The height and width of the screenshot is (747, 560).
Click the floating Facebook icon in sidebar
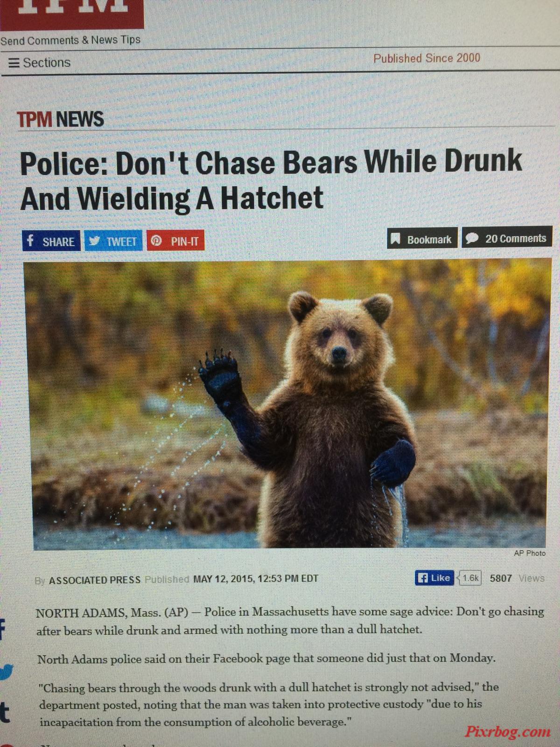[3, 628]
